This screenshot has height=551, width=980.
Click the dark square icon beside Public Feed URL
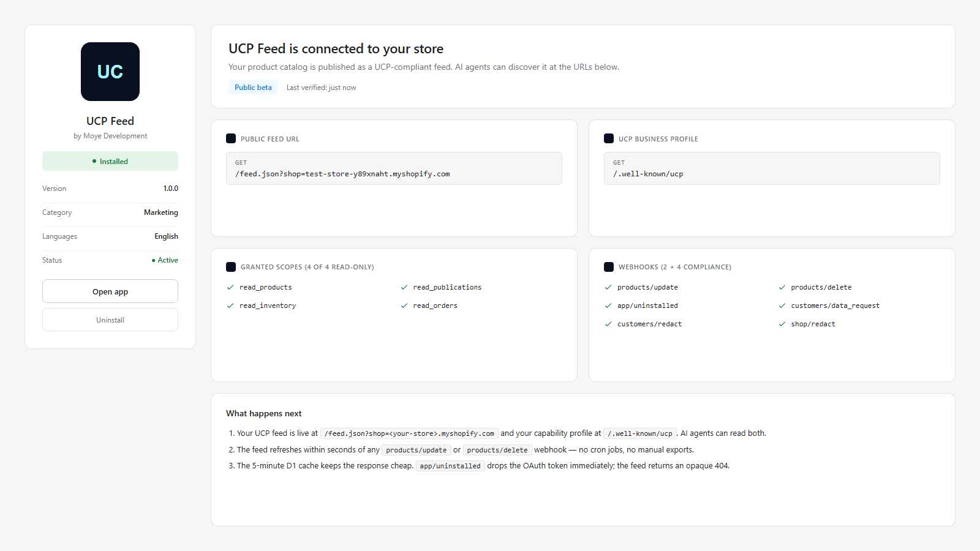click(231, 138)
